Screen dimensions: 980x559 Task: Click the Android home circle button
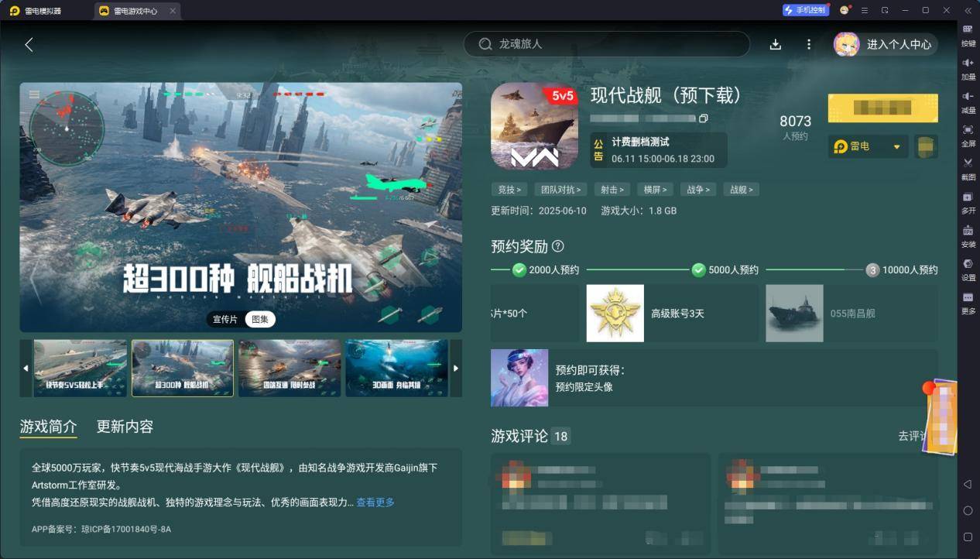[x=968, y=511]
